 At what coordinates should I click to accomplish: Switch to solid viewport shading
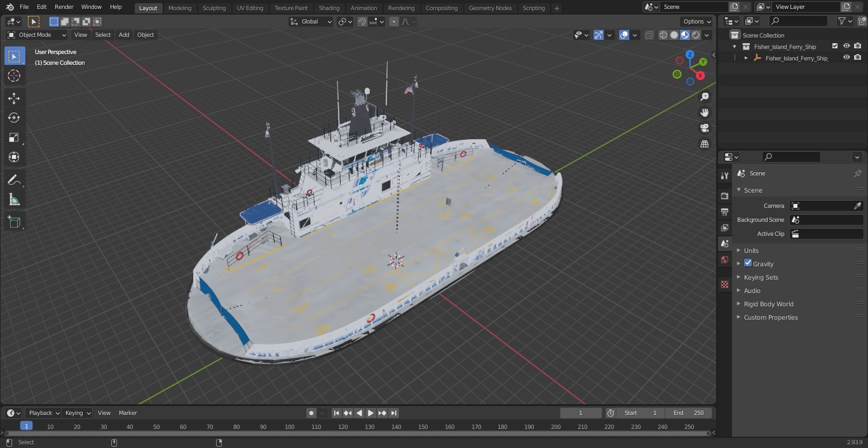point(674,35)
